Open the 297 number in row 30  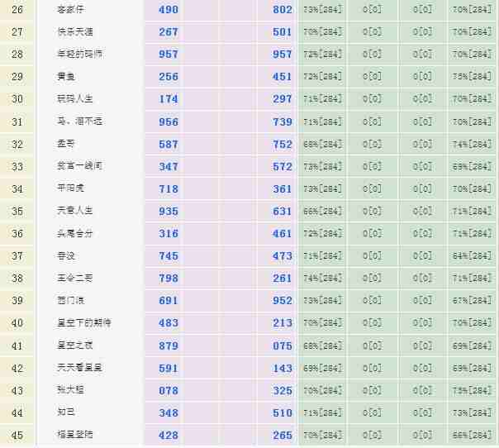pyautogui.click(x=283, y=98)
